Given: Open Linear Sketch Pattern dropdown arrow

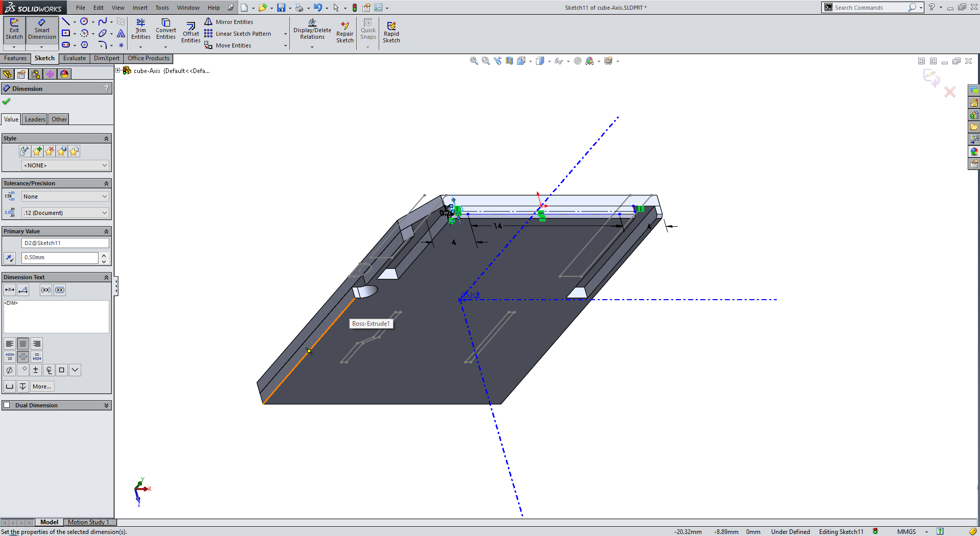Looking at the screenshot, I should [285, 34].
